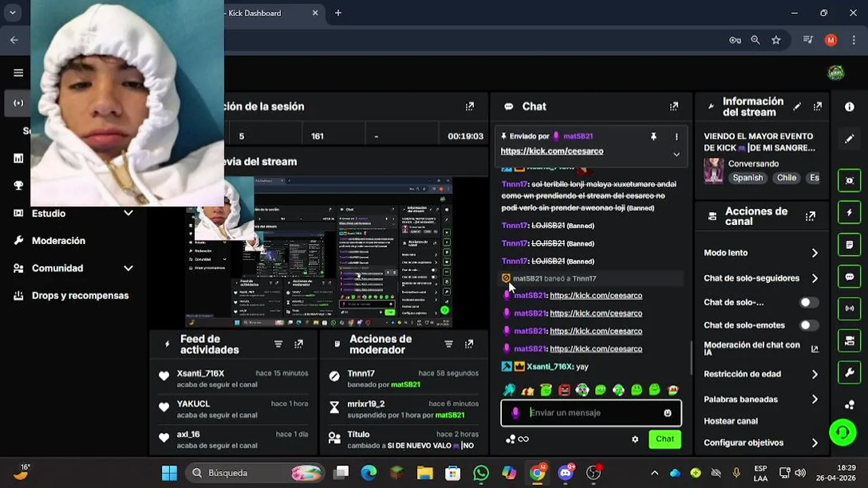Click the red angry emote in chat quick bar
The height and width of the screenshot is (488, 868).
click(x=564, y=390)
